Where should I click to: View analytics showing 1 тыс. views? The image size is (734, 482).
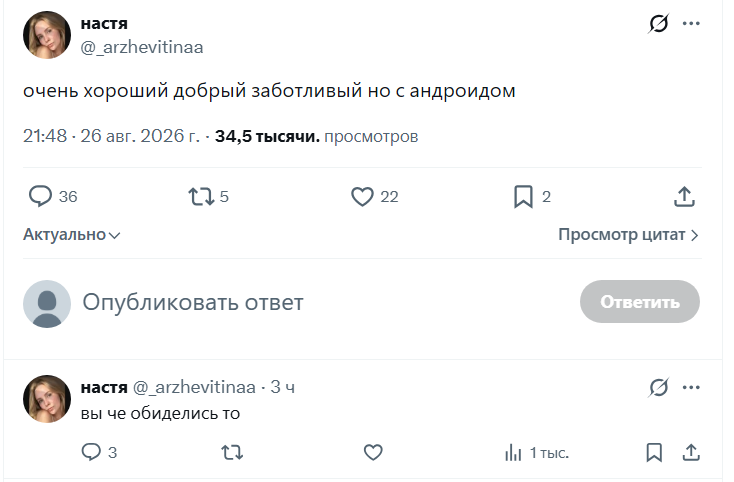coord(536,453)
